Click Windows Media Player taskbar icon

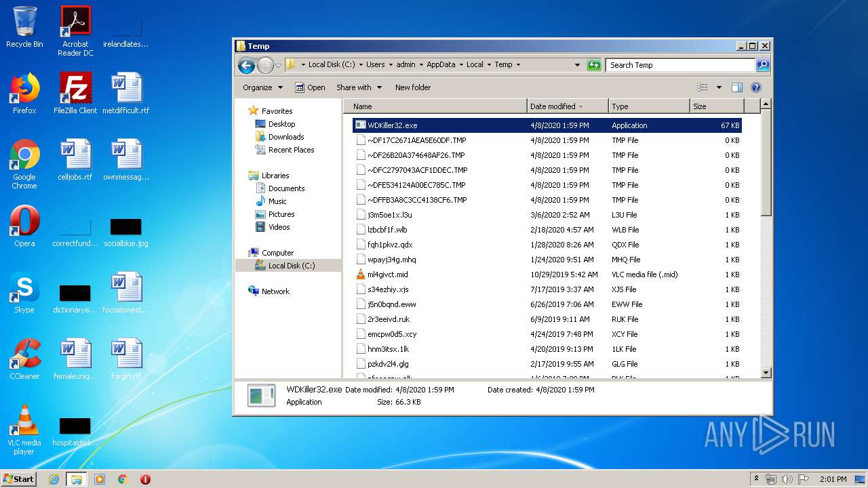tap(100, 479)
